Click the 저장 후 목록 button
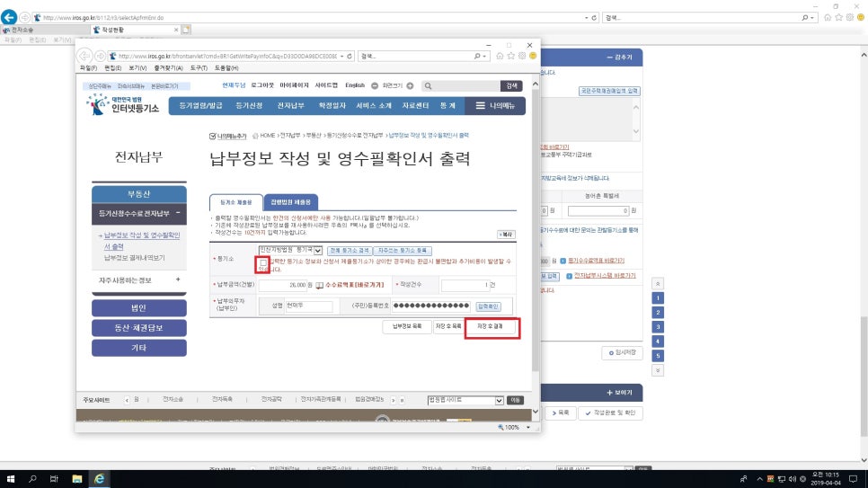This screenshot has width=868, height=488. (x=447, y=327)
